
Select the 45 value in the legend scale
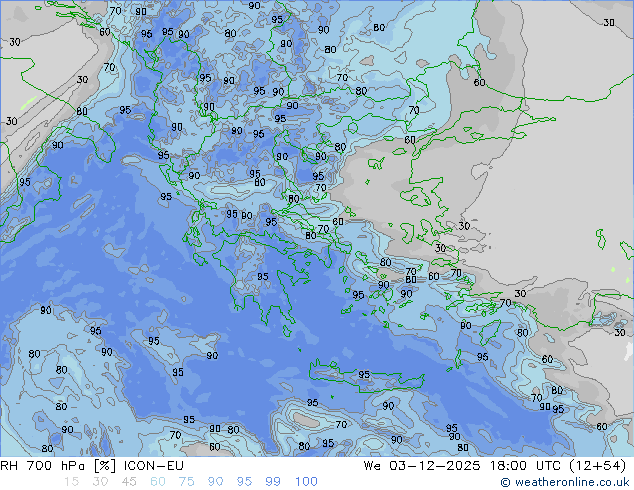pyautogui.click(x=129, y=482)
